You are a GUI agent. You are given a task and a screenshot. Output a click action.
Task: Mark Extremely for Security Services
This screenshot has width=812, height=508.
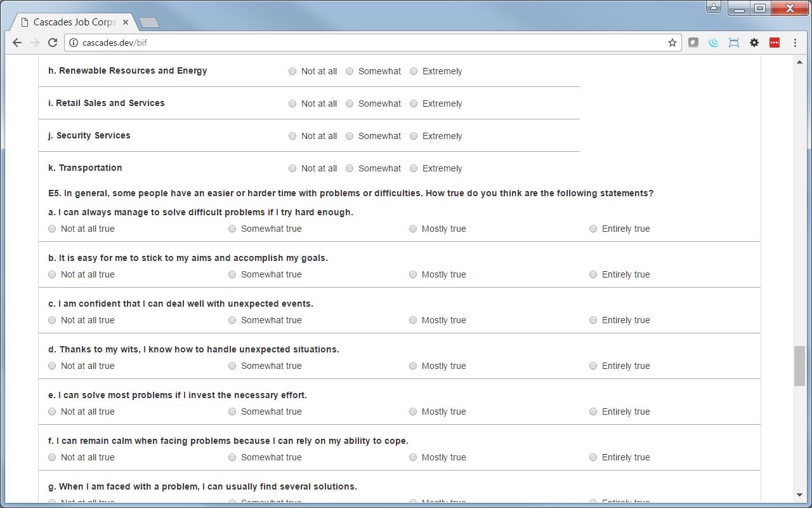point(414,136)
